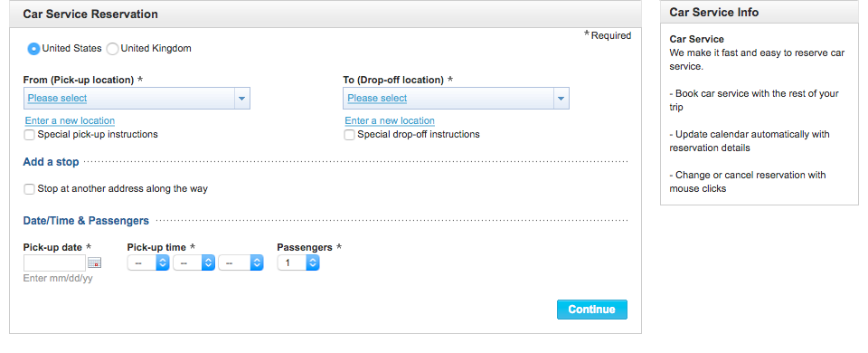The height and width of the screenshot is (353, 868).
Task: Click Enter a new location under drop-off
Action: tap(390, 120)
